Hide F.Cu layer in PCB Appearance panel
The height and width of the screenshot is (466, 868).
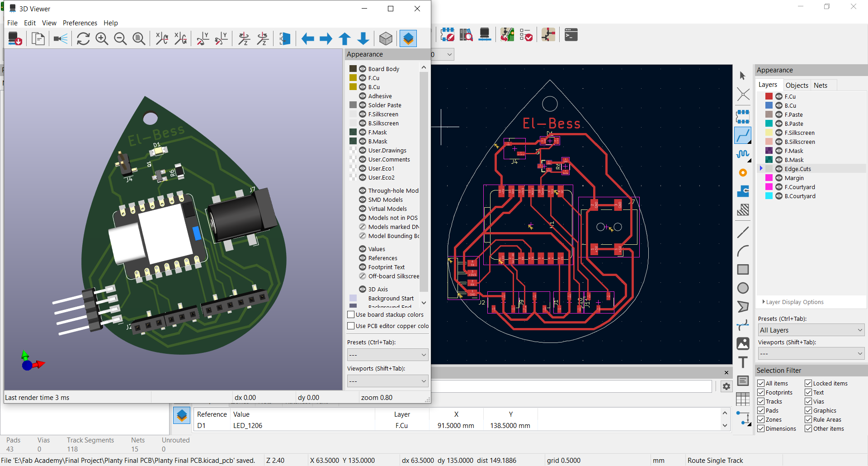778,96
